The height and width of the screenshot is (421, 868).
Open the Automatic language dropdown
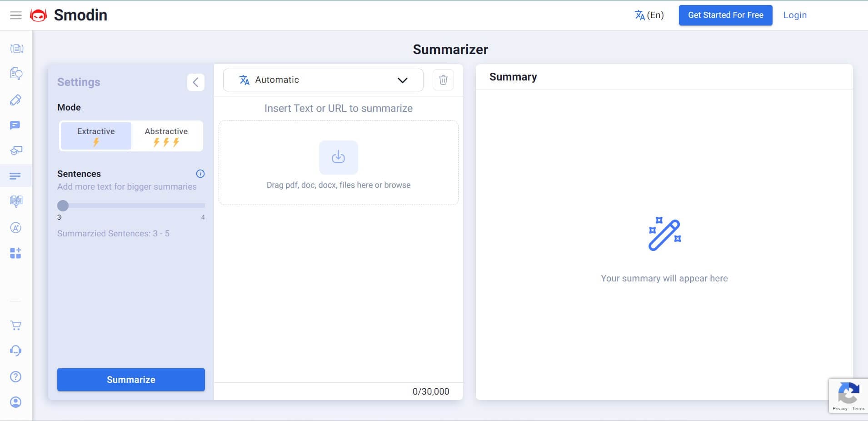point(323,80)
